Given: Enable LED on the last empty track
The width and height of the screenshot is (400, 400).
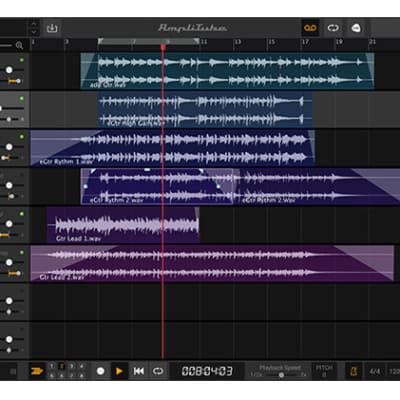Looking at the screenshot, I should click(22, 329).
